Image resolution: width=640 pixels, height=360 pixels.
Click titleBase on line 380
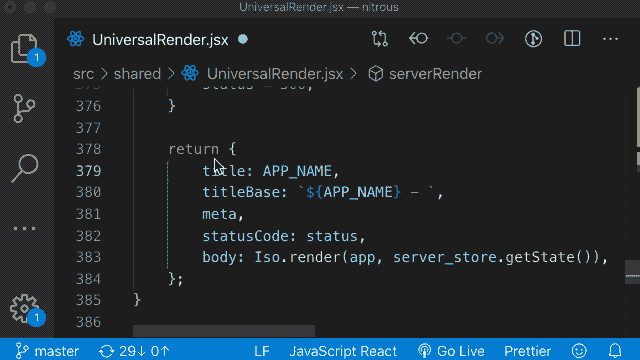(x=241, y=192)
